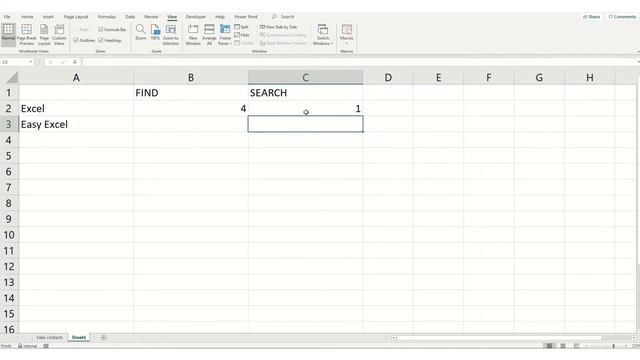
Task: Select the Sheet4 sheet tab
Action: pos(79,338)
